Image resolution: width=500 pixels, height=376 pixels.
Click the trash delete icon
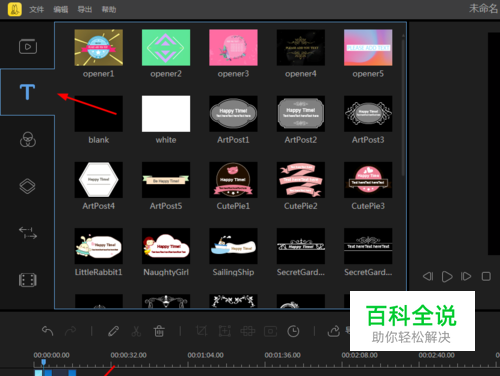coord(159,331)
